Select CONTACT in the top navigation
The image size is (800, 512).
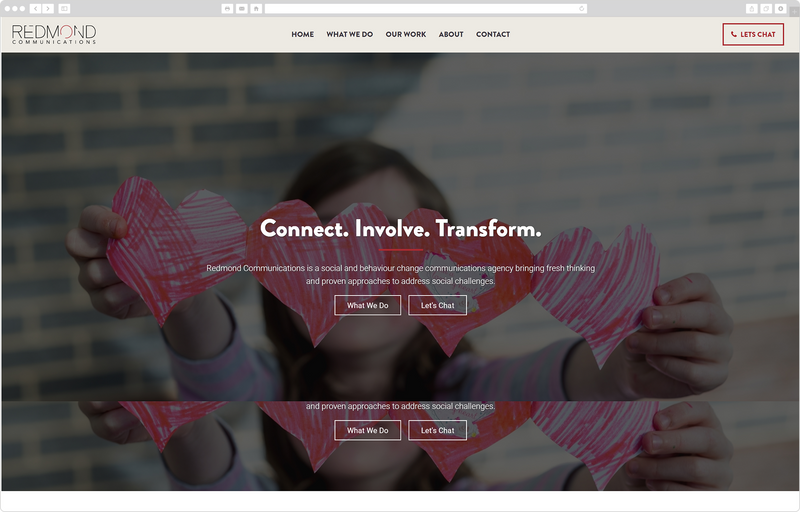(493, 34)
